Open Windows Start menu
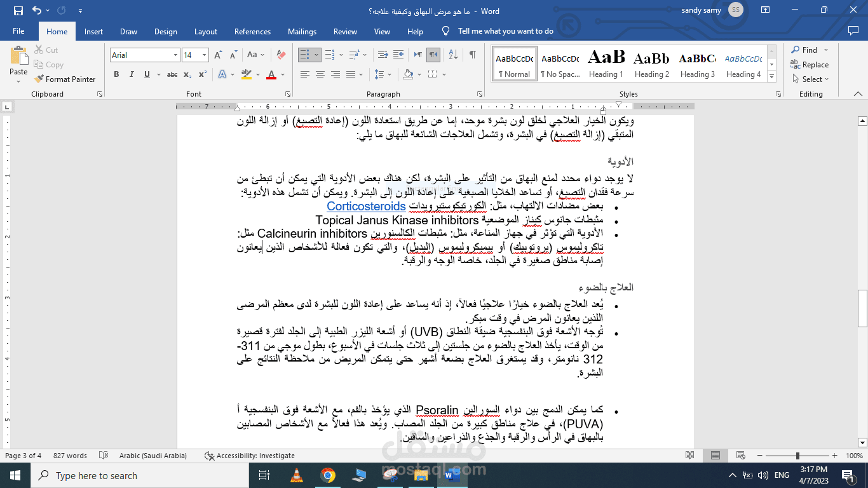Screen dimensions: 868x488 [x=15, y=475]
